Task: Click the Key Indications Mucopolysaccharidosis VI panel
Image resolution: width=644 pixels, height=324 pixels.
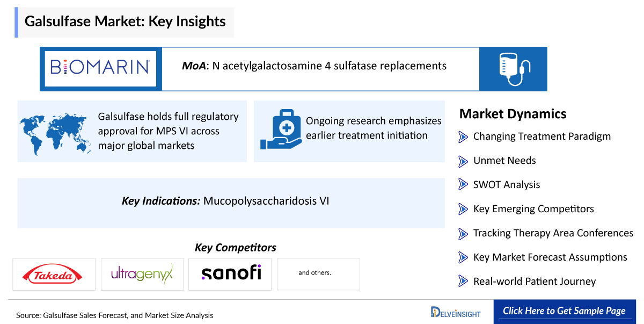Action: [231, 203]
